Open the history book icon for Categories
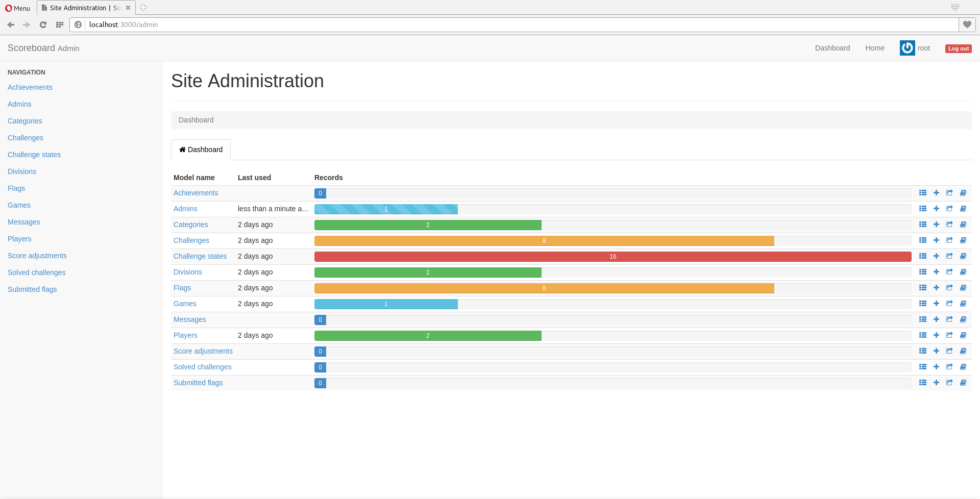 click(964, 224)
